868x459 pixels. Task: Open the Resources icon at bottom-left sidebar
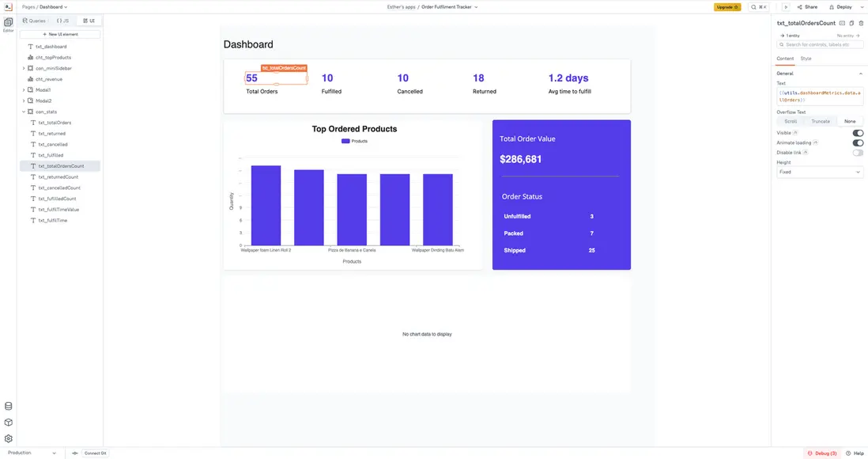(x=7, y=405)
